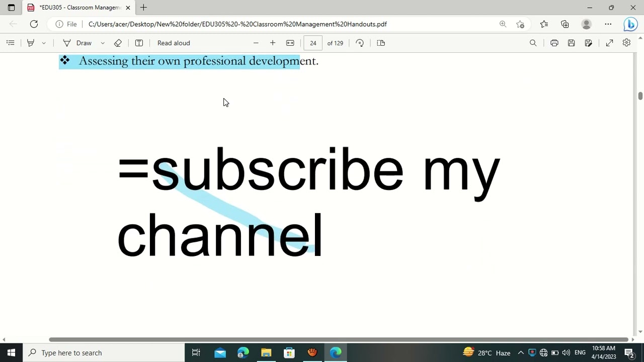Viewport: 644px width, 362px height.
Task: Add this page to favorites
Action: (x=520, y=24)
